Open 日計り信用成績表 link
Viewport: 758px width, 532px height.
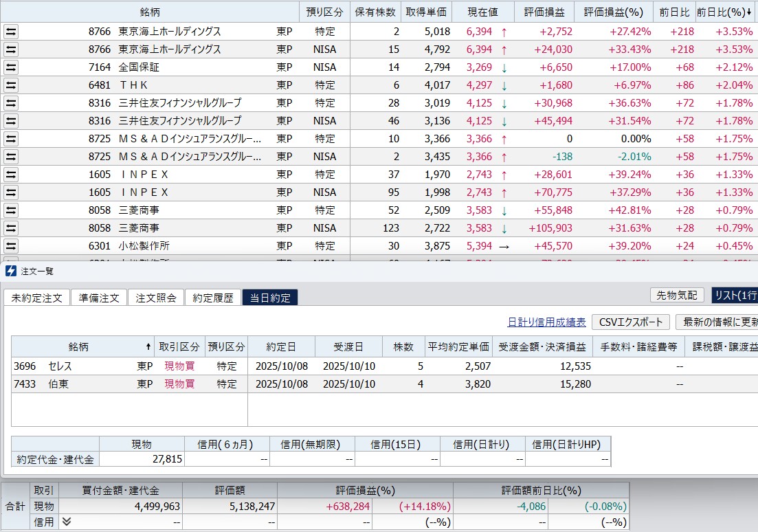point(546,322)
